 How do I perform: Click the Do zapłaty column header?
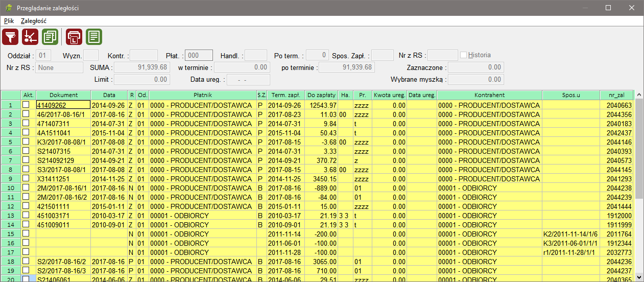pos(321,95)
